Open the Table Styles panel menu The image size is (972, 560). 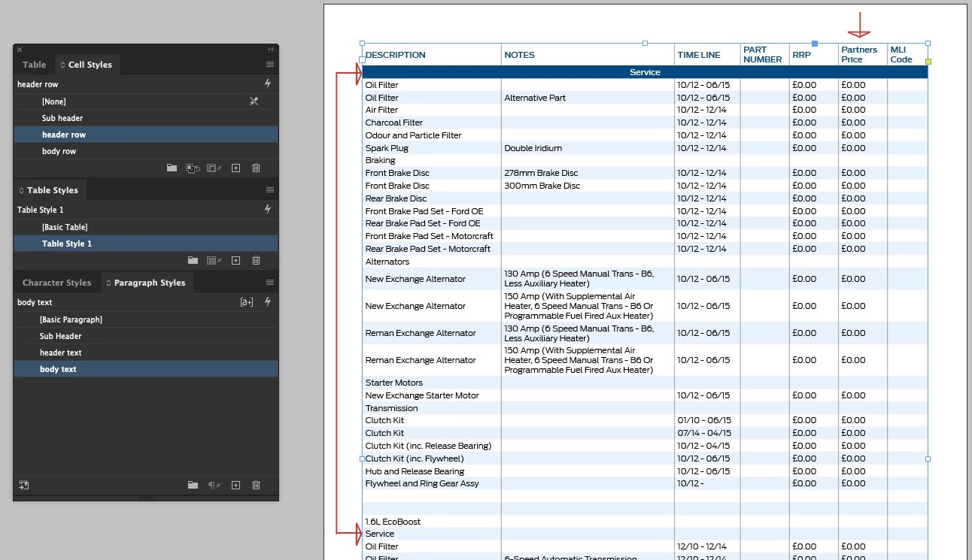(270, 190)
